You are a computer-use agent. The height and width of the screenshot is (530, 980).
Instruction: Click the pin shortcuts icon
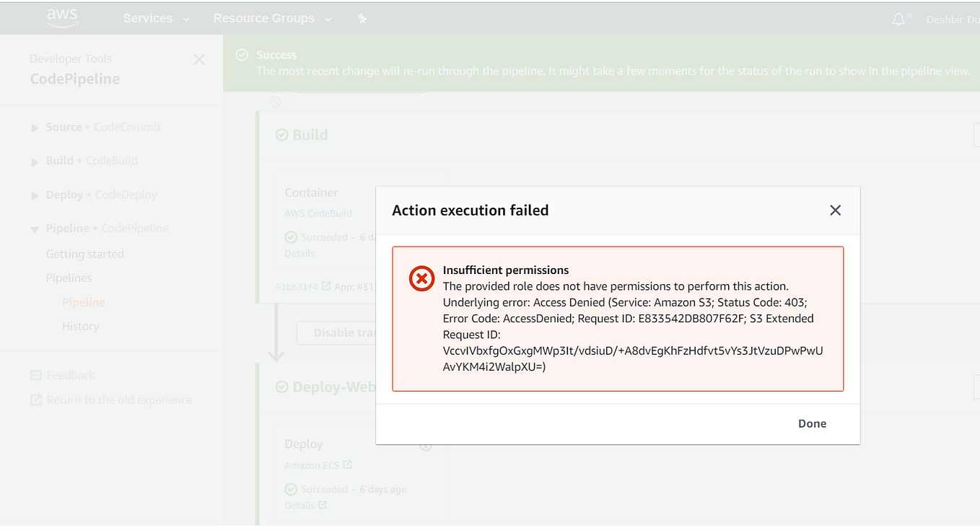click(362, 19)
